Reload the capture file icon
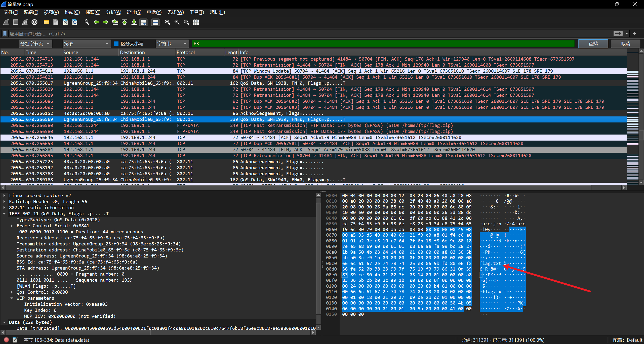The image size is (644, 344). pos(75,22)
